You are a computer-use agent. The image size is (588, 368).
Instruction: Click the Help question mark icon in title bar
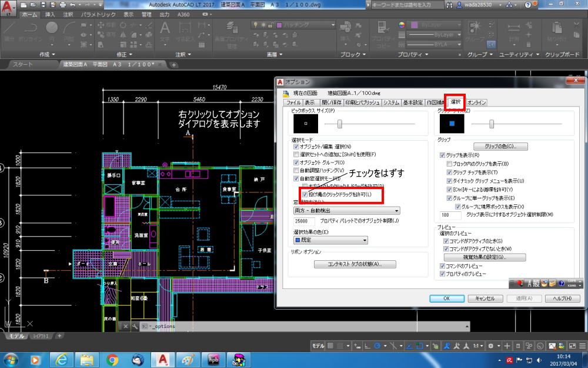click(x=528, y=5)
